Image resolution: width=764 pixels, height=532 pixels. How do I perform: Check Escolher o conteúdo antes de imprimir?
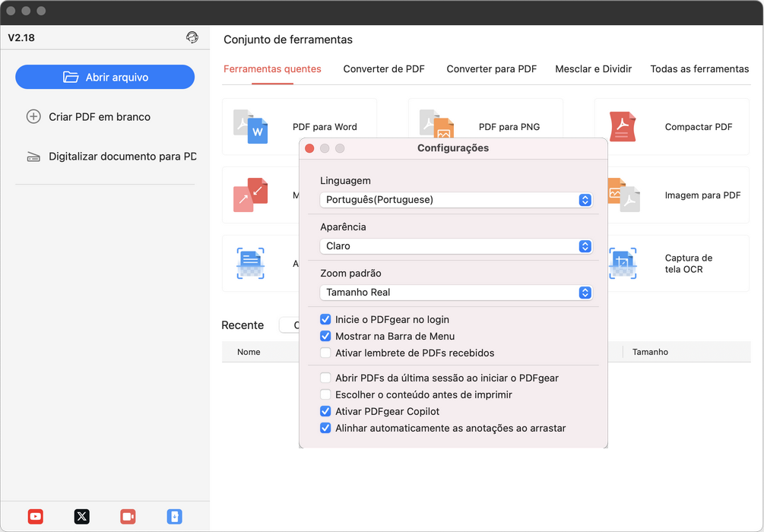[325, 394]
